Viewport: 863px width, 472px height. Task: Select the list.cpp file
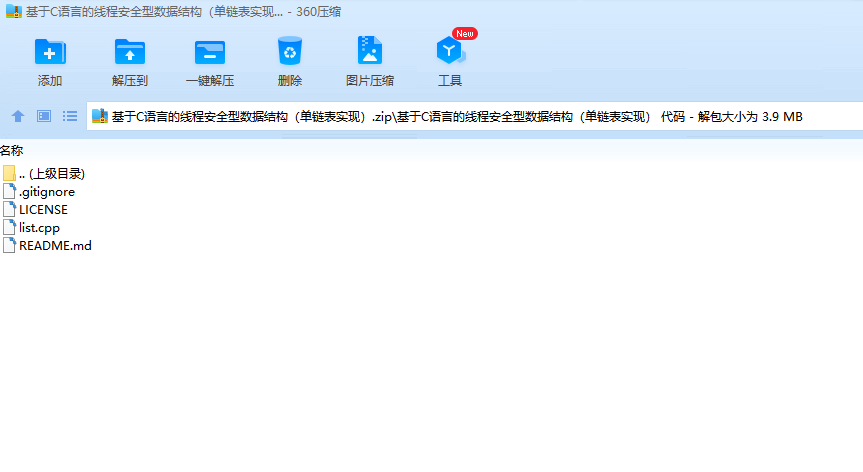31,228
